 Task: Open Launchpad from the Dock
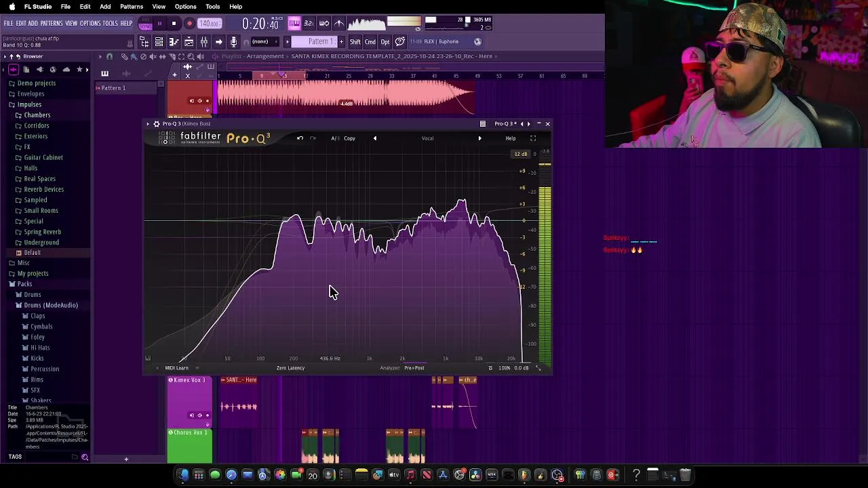click(199, 475)
